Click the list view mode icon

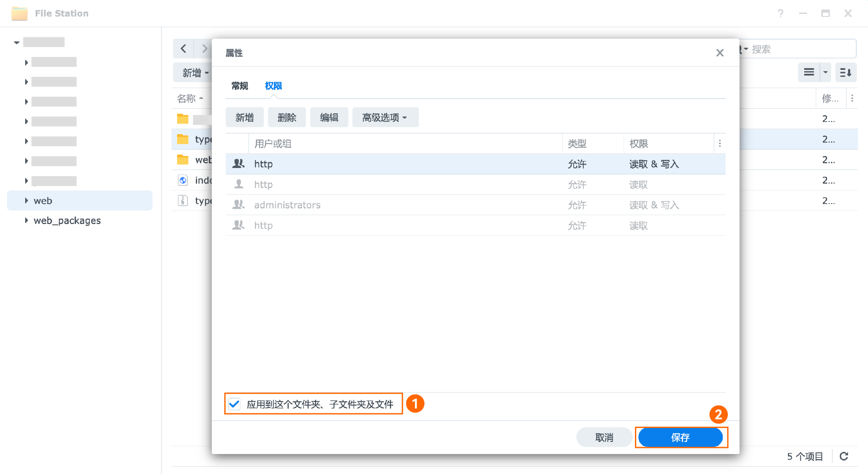tap(809, 72)
